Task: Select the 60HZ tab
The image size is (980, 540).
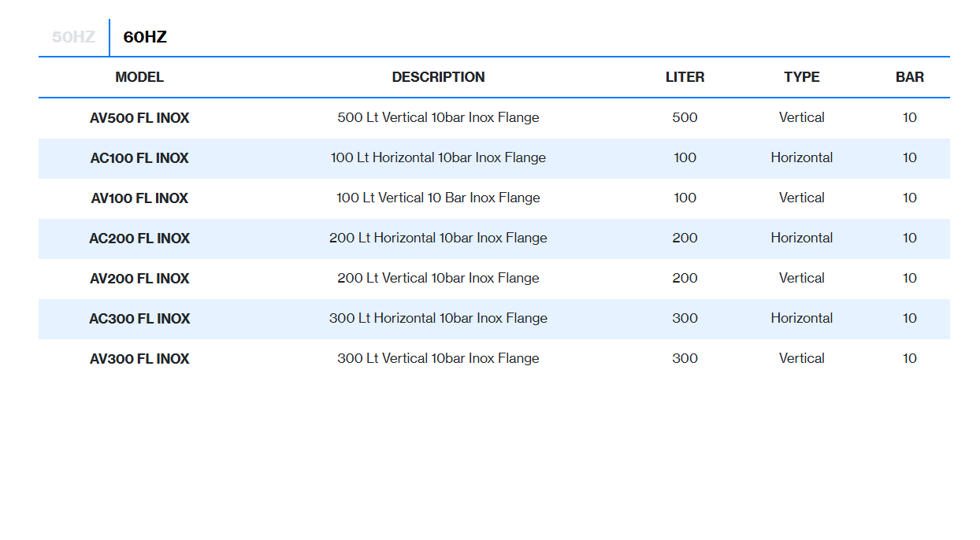Action: (x=145, y=37)
